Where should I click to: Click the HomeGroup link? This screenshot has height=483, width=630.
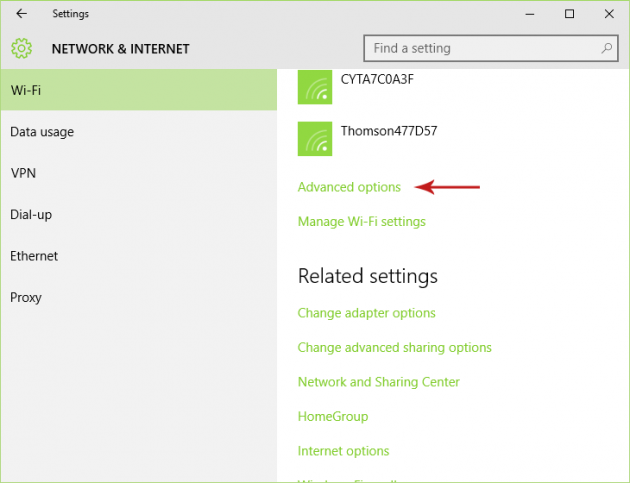click(333, 416)
